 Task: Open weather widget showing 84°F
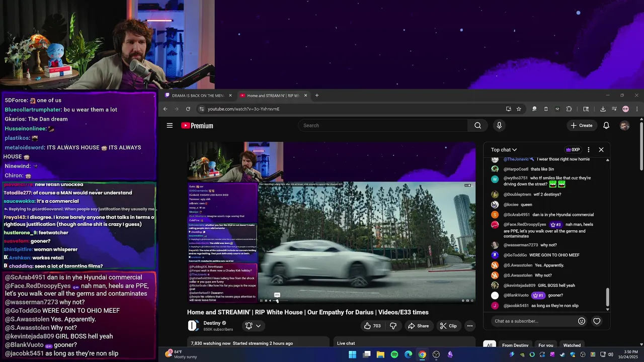(x=182, y=354)
